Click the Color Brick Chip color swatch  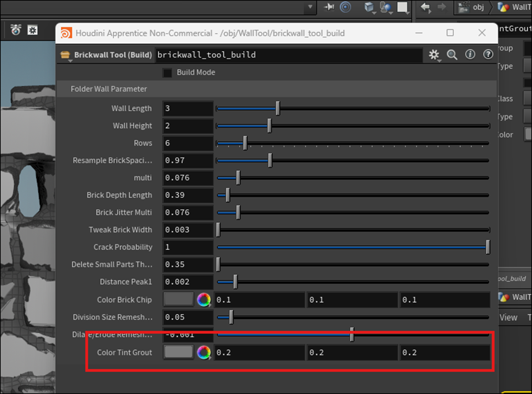tap(178, 299)
